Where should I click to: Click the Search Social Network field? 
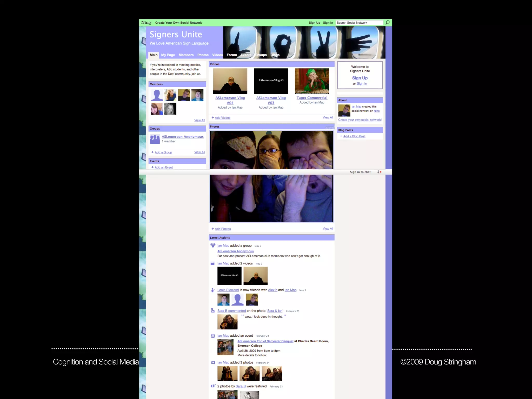point(360,23)
